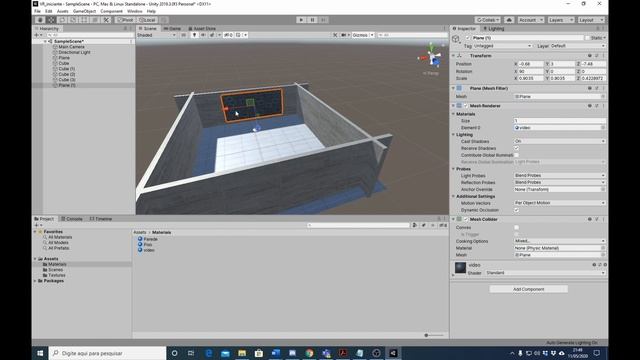The height and width of the screenshot is (360, 640).
Task: Open Mesh Collider context menu icon
Action: 603,219
